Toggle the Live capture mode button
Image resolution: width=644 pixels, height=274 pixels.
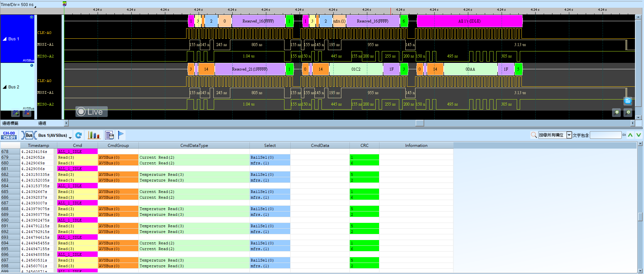tap(91, 112)
